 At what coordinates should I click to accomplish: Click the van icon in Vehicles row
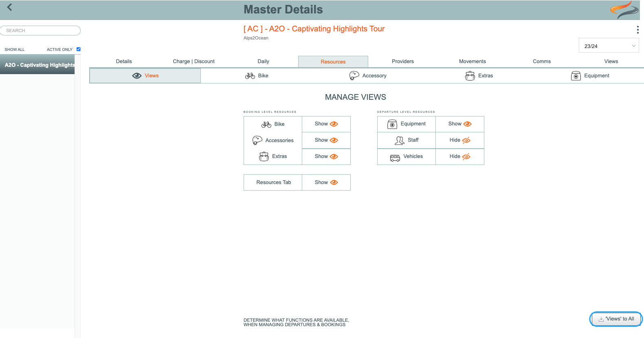coord(395,158)
